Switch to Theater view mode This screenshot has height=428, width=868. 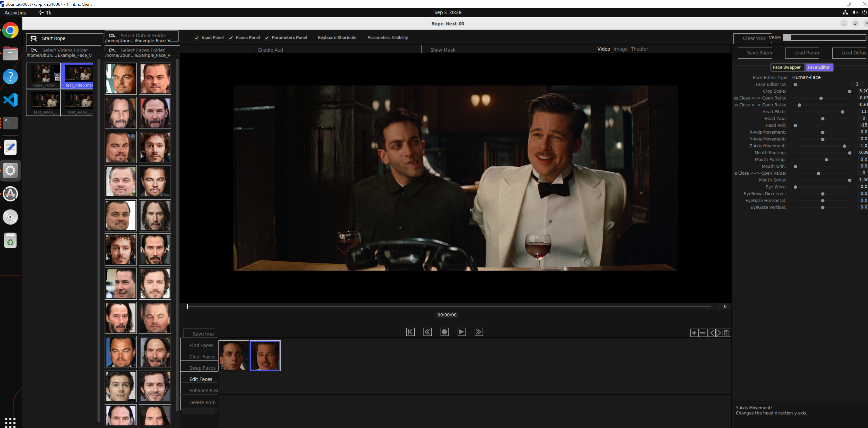coord(639,49)
